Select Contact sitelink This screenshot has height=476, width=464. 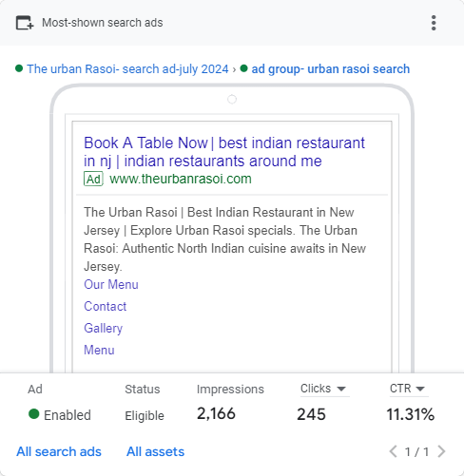click(106, 306)
